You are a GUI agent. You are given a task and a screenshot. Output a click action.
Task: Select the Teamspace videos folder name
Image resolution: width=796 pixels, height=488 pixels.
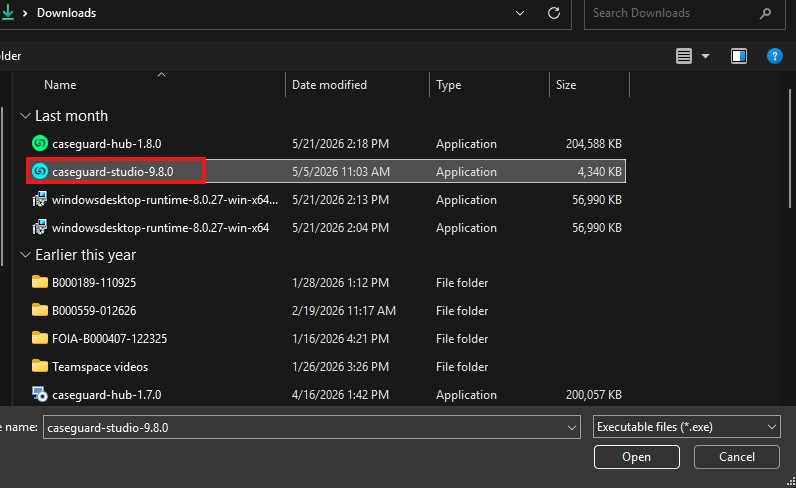[100, 367]
